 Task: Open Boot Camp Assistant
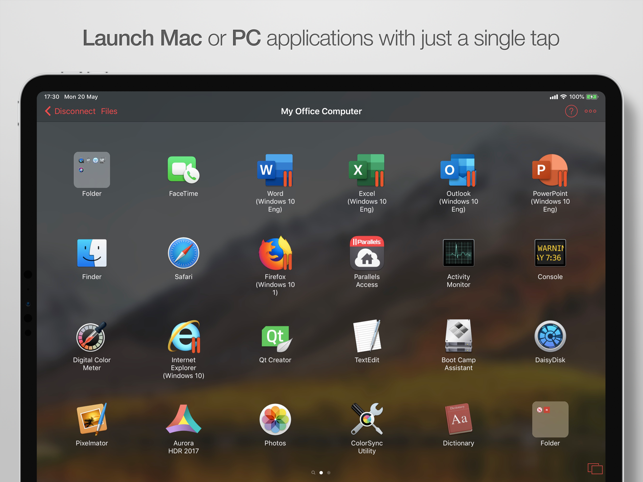coord(458,336)
